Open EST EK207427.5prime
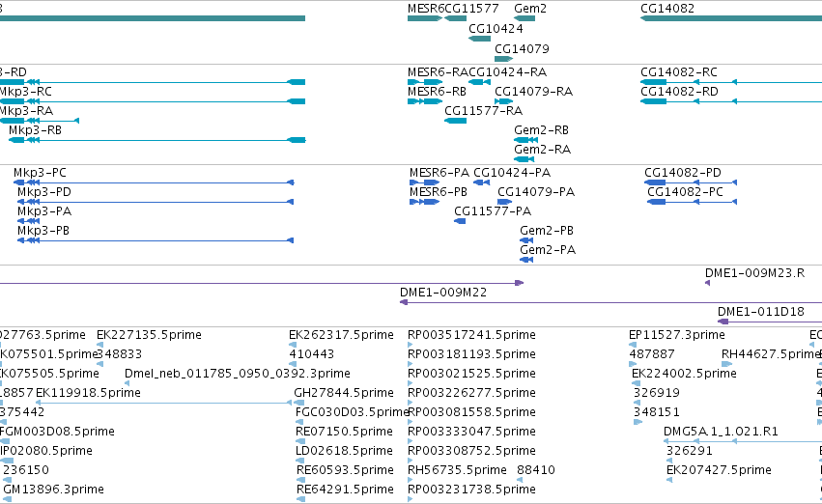The width and height of the screenshot is (822, 504). [x=720, y=471]
